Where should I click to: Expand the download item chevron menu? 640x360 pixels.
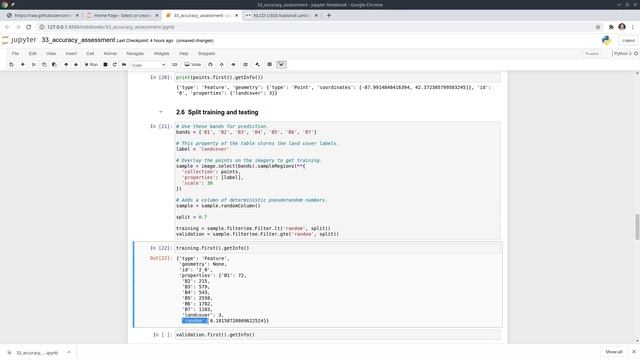[69, 352]
